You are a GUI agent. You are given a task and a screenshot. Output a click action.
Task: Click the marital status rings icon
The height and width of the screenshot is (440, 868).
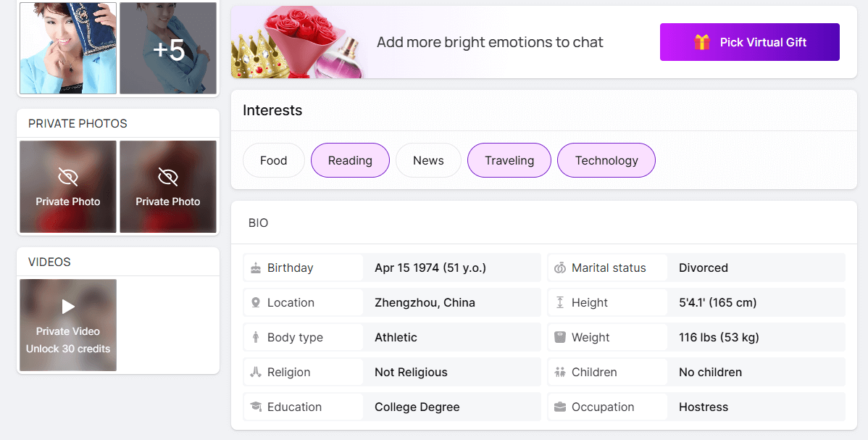point(560,268)
